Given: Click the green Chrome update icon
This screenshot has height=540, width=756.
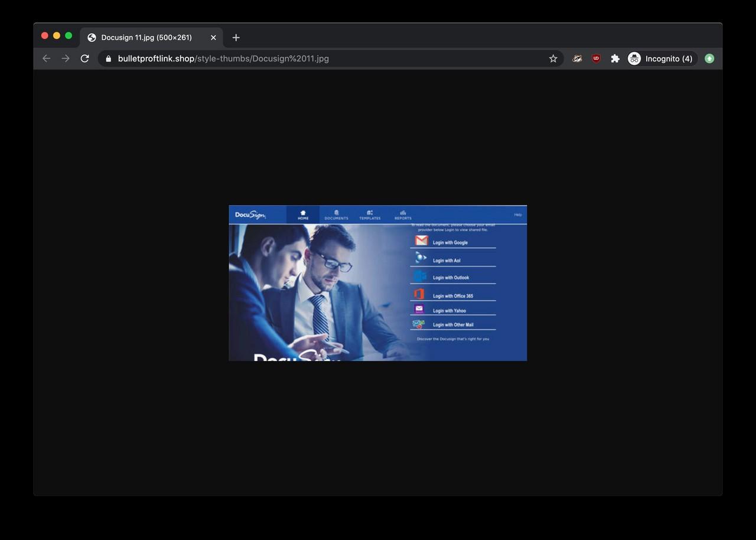Looking at the screenshot, I should (x=709, y=58).
